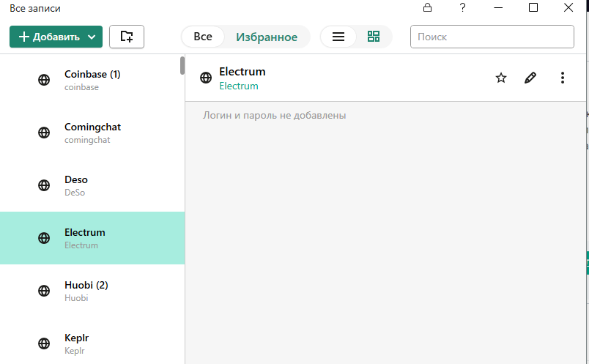589x364 pixels.
Task: Click globe icon next to Keplr
Action: [x=44, y=343]
